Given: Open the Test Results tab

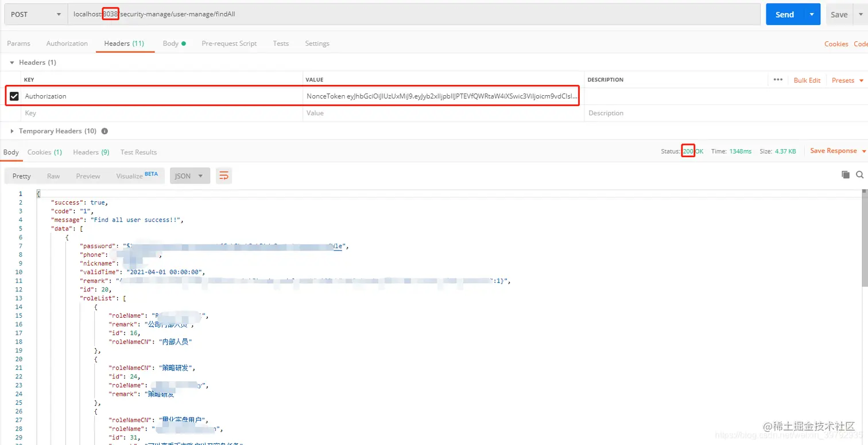Looking at the screenshot, I should [138, 153].
